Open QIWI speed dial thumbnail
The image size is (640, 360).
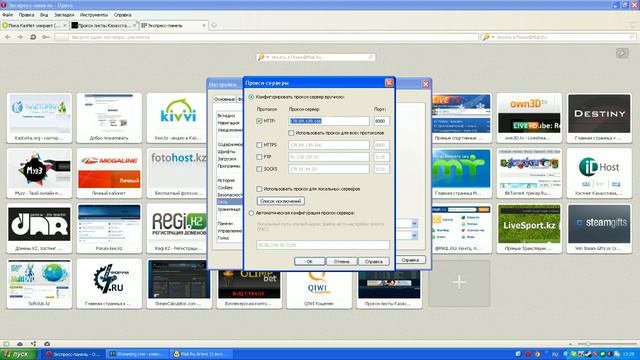pyautogui.click(x=319, y=285)
